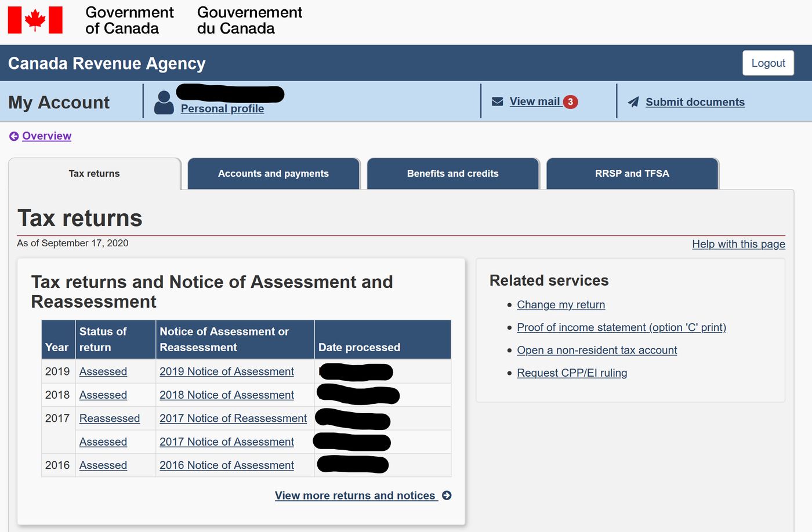Click the Related services heading

549,280
